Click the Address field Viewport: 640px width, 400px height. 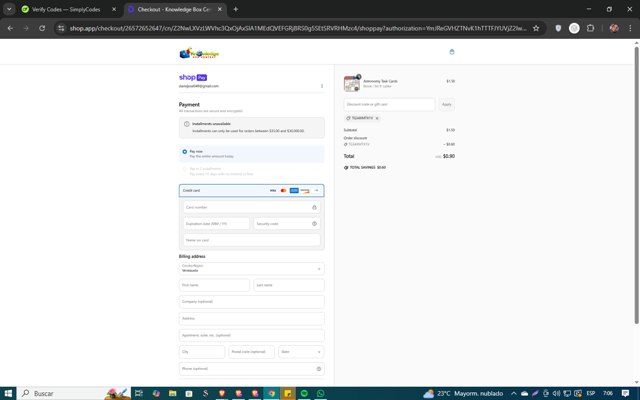pos(251,318)
